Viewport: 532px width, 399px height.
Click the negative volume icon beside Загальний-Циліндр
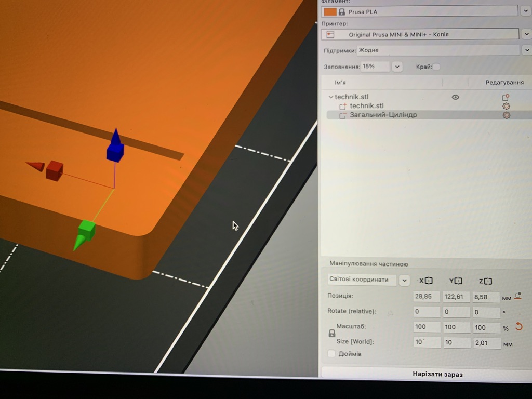tap(343, 115)
